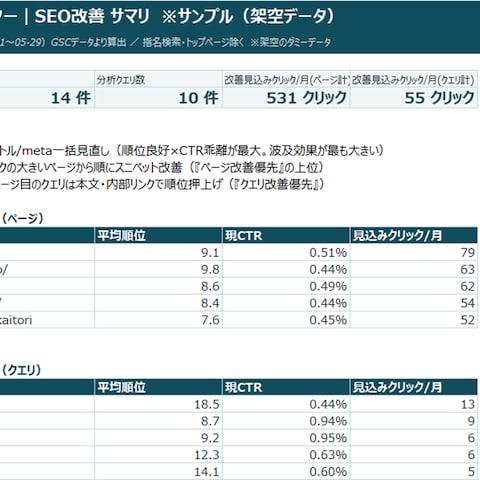Select expected clicks cell 54
480x480 pixels.
[x=414, y=303]
